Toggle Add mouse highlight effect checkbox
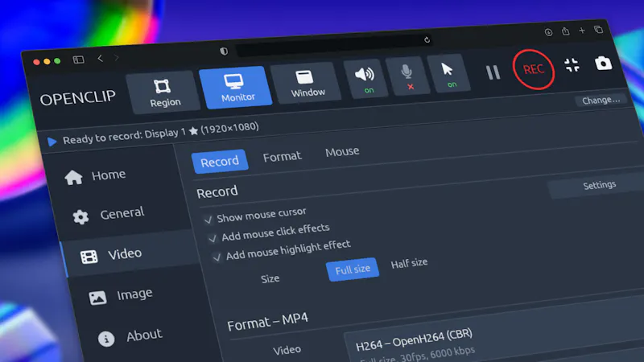 217,257
